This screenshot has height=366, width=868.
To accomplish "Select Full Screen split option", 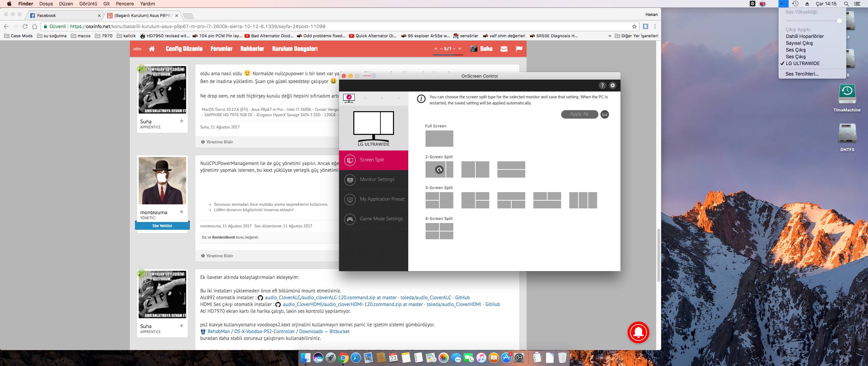I will pos(439,139).
